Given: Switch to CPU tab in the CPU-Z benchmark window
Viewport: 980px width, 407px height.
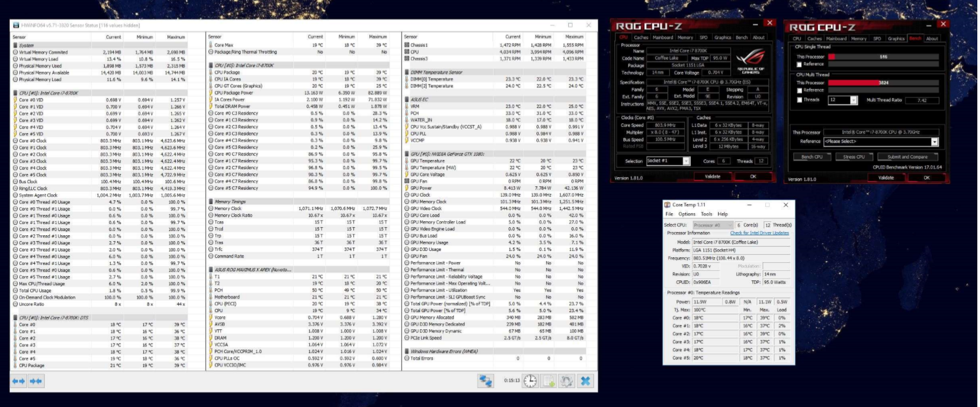Looking at the screenshot, I should [x=797, y=39].
